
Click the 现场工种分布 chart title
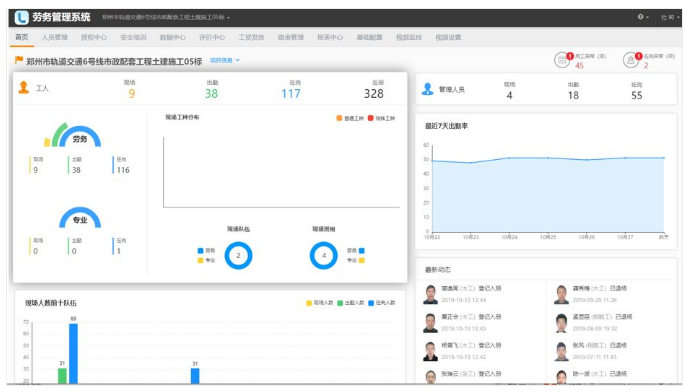182,117
